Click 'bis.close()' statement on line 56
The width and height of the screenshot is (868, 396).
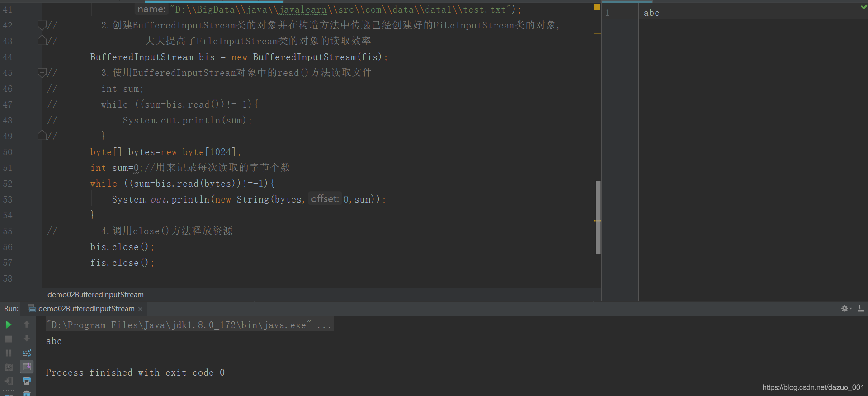click(122, 247)
